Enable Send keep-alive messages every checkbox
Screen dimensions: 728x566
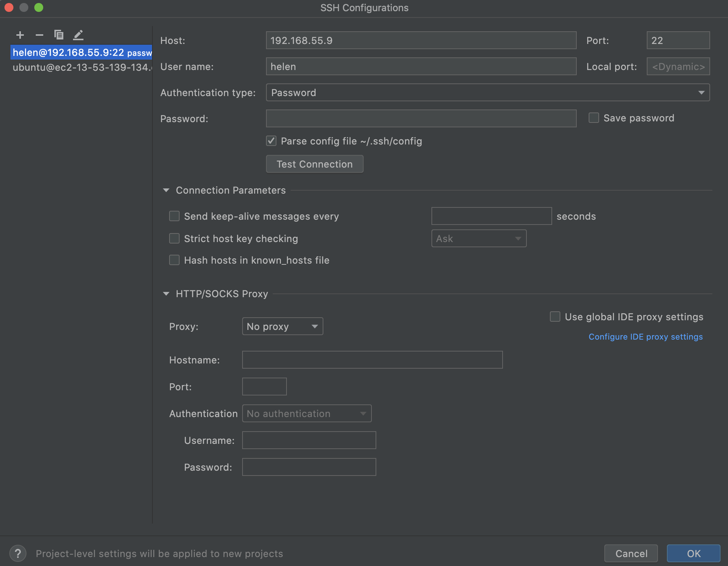[x=175, y=216]
